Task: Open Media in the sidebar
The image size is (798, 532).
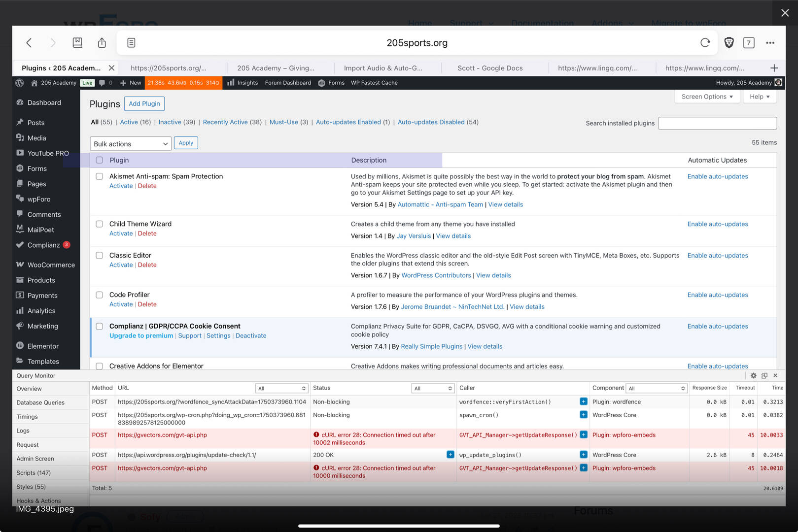Action: 37,138
